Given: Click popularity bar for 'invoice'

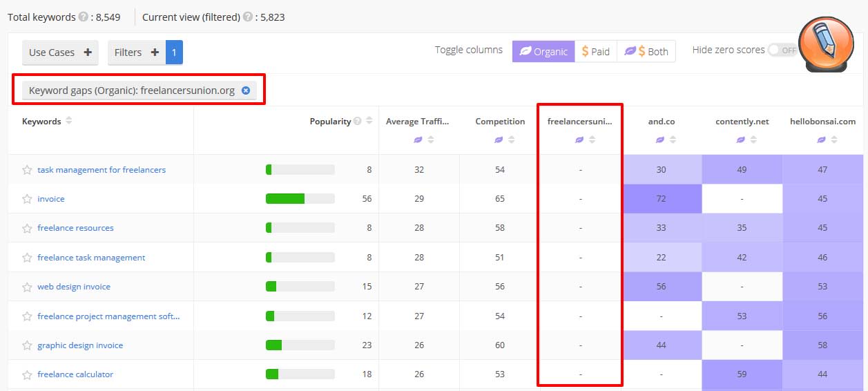Looking at the screenshot, I should click(x=300, y=199).
